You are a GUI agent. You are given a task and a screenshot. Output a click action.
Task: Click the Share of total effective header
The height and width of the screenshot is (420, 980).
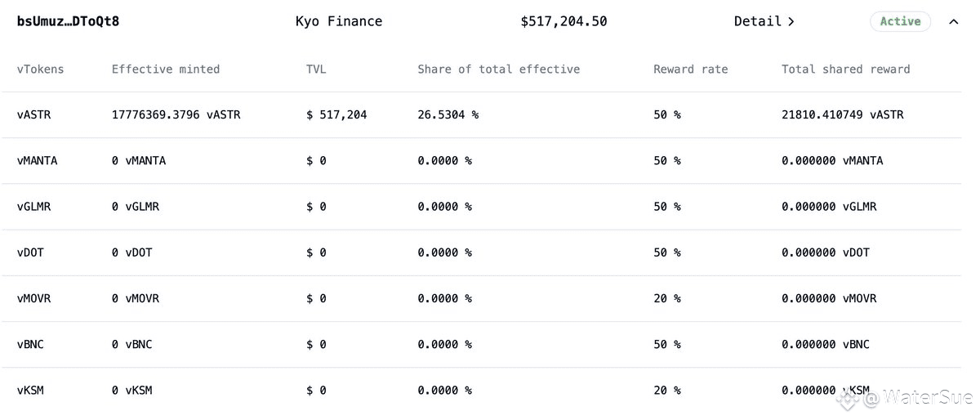498,69
